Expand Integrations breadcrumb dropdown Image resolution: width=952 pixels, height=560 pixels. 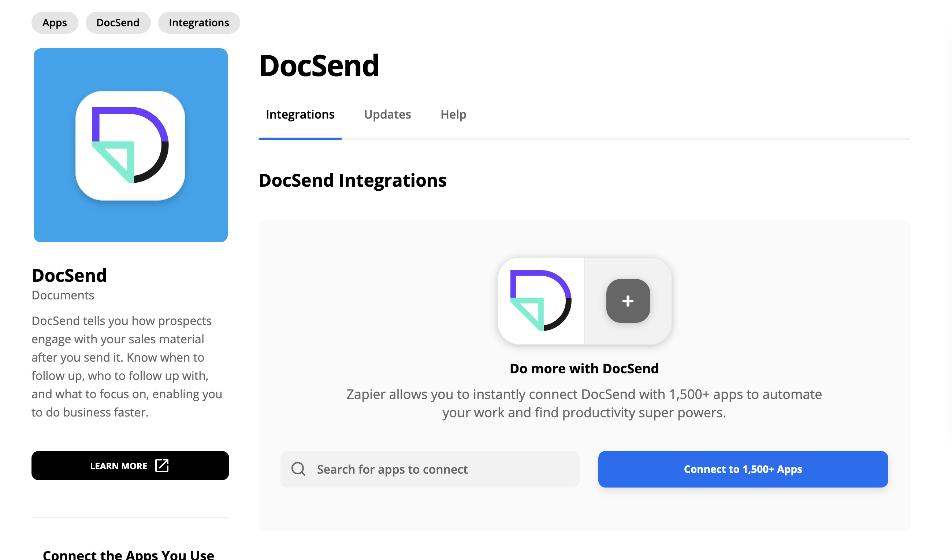[x=199, y=23]
